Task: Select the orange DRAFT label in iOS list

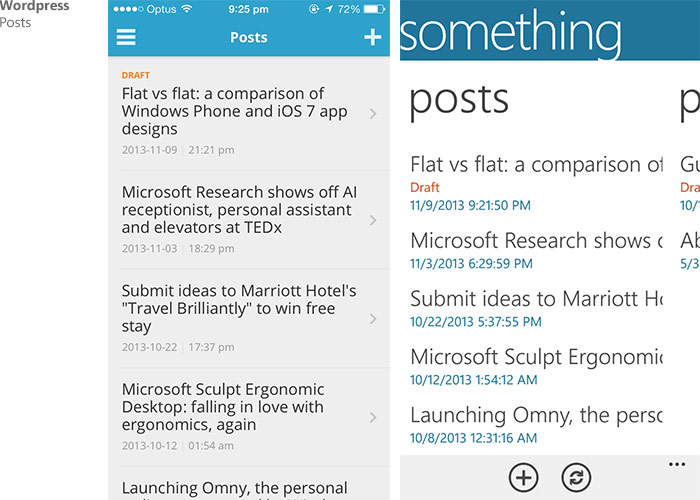Action: (x=136, y=75)
